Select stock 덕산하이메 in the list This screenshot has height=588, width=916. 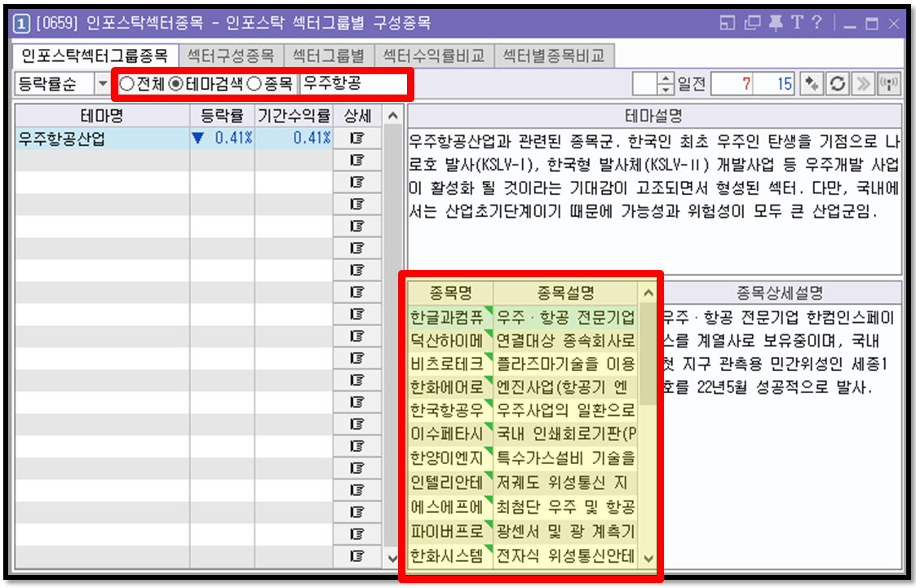point(450,340)
